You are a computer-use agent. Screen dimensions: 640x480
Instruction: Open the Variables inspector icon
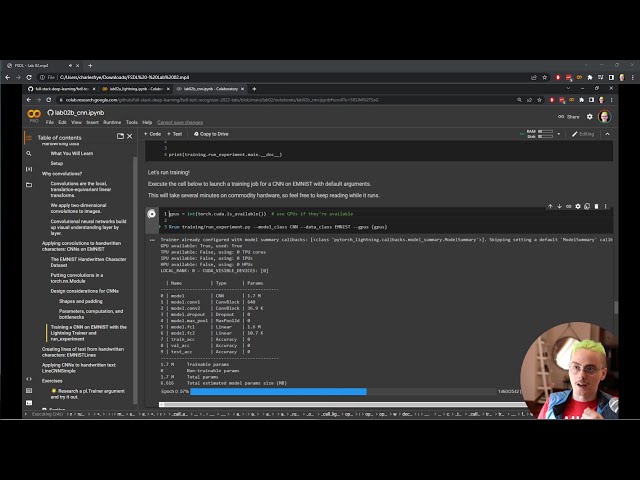29,169
